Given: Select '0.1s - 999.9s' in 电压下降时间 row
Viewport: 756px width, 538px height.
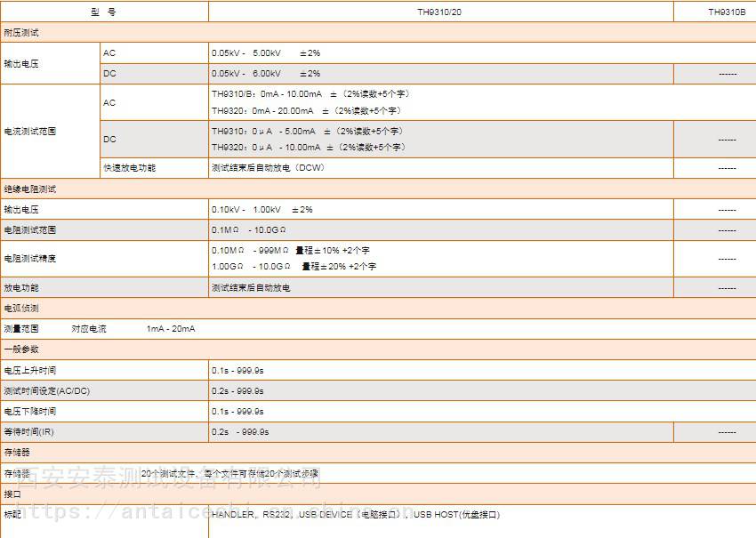Looking at the screenshot, I should click(237, 411).
